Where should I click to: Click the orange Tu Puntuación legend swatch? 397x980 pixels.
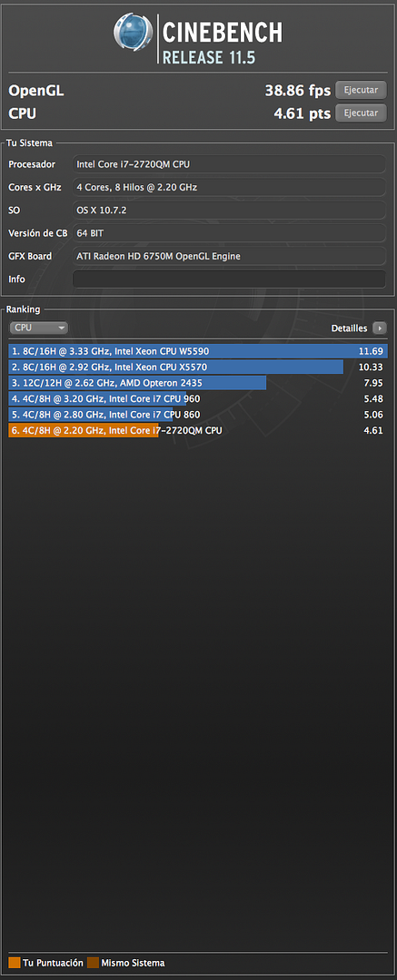[x=15, y=963]
